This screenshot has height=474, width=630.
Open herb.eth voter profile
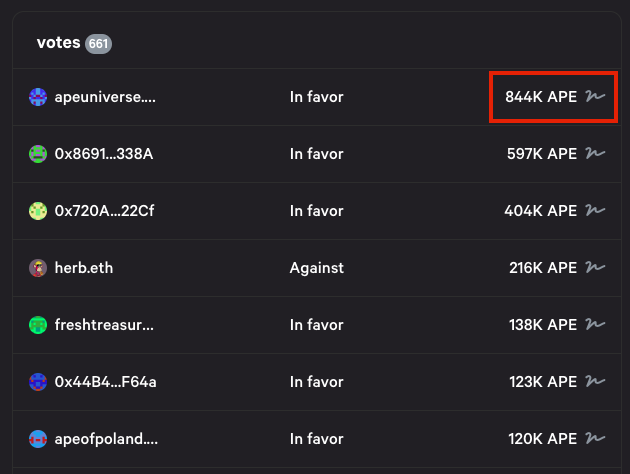(x=84, y=268)
